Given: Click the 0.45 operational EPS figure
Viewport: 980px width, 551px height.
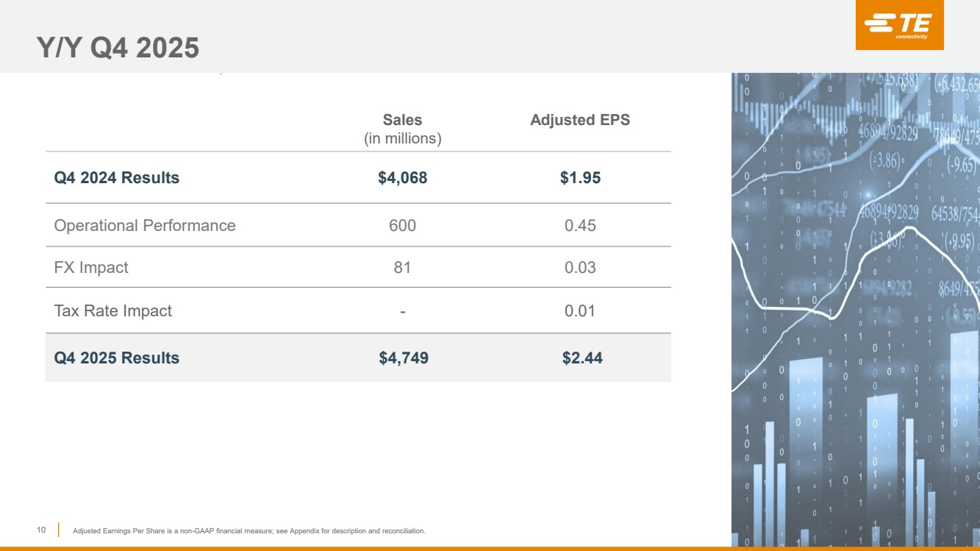Looking at the screenshot, I should 579,225.
